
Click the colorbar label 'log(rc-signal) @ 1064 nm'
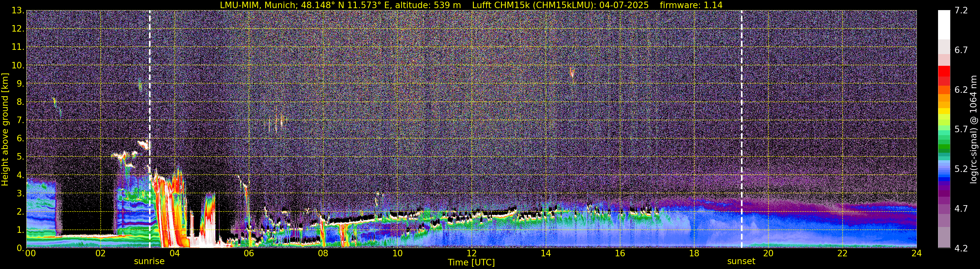click(x=973, y=129)
